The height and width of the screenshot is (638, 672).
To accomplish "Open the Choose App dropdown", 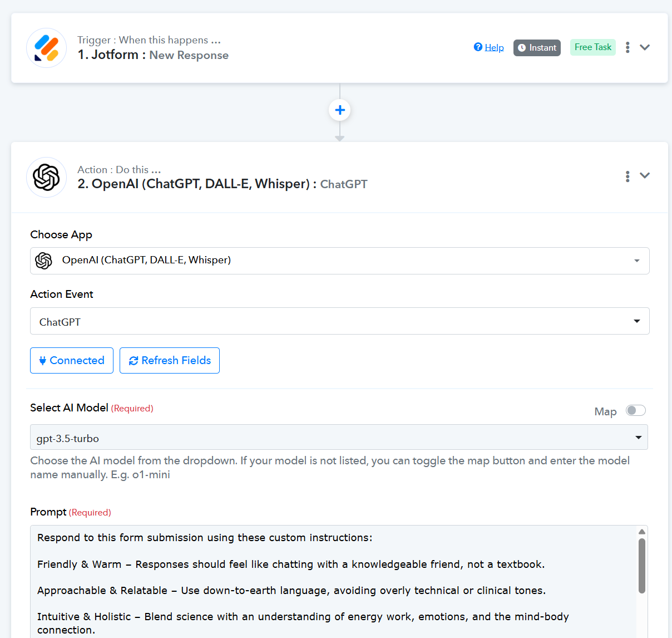I will pyautogui.click(x=339, y=261).
